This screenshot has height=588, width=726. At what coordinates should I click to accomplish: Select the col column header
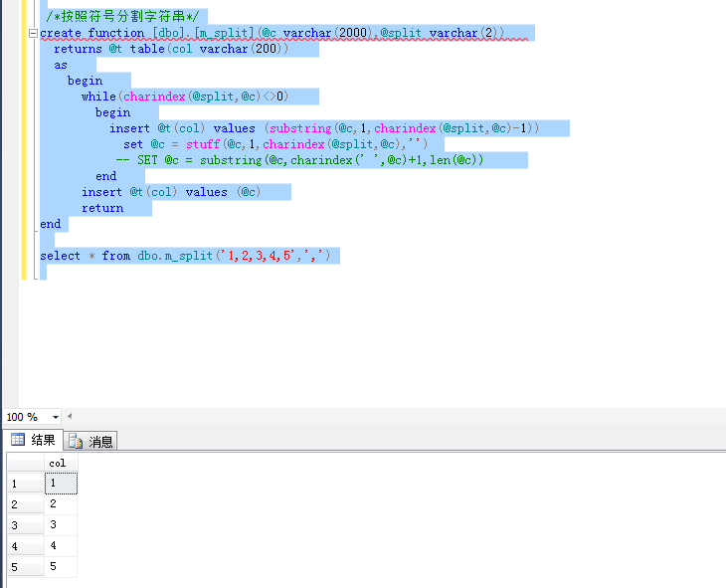61,463
